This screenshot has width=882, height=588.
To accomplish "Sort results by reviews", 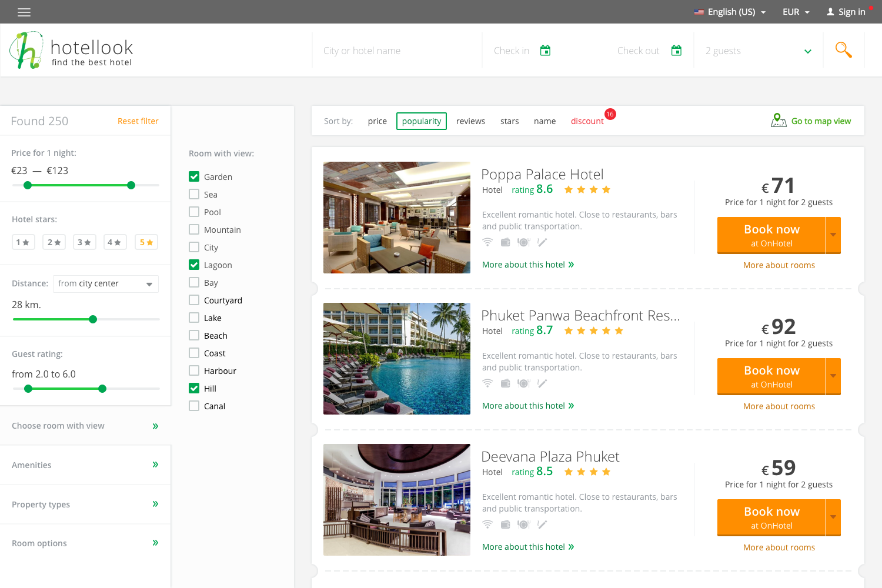I will tap(470, 121).
